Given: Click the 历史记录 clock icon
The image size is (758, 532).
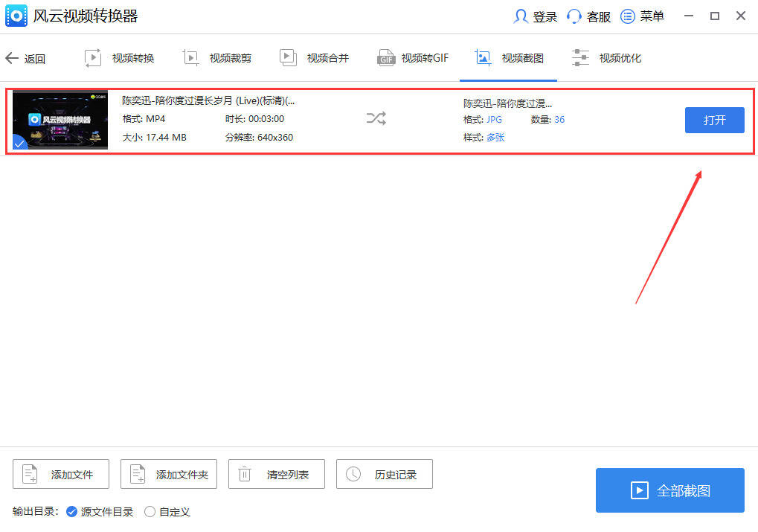Looking at the screenshot, I should click(x=353, y=474).
